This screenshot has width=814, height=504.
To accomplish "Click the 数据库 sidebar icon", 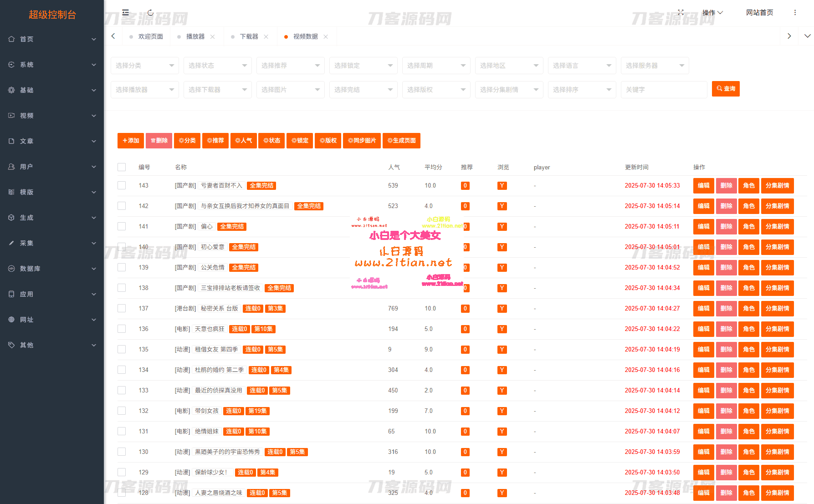I will coord(11,269).
